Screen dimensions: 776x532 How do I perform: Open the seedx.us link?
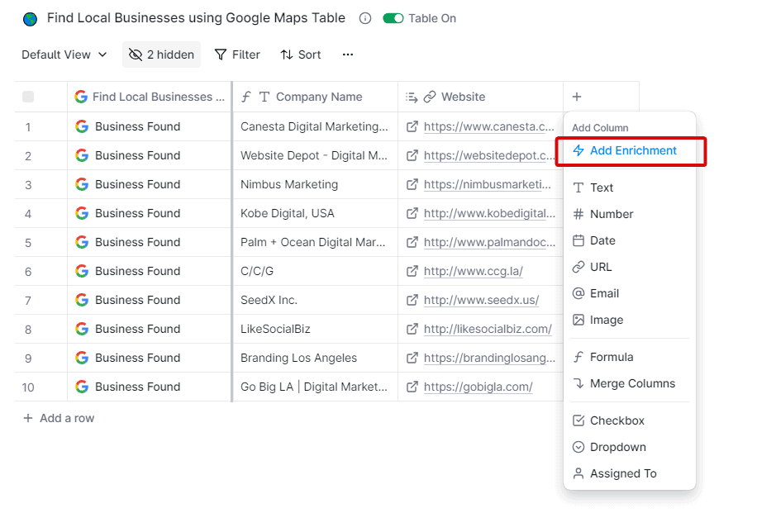coord(481,300)
